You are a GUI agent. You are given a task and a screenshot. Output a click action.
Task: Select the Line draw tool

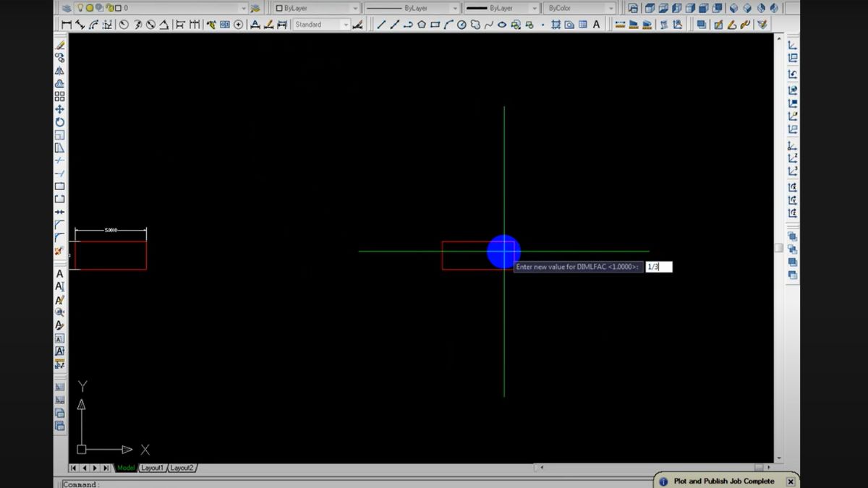pos(381,25)
